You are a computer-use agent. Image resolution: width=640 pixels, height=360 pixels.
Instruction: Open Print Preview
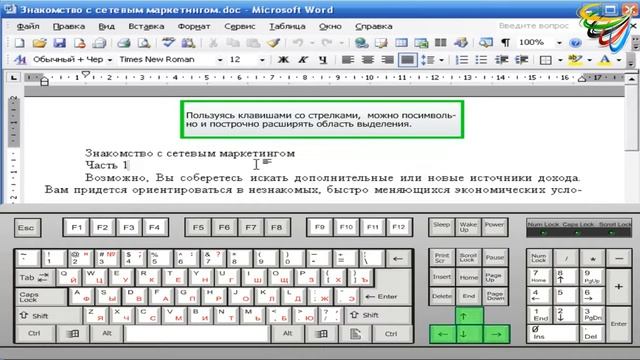pyautogui.click(x=144, y=42)
